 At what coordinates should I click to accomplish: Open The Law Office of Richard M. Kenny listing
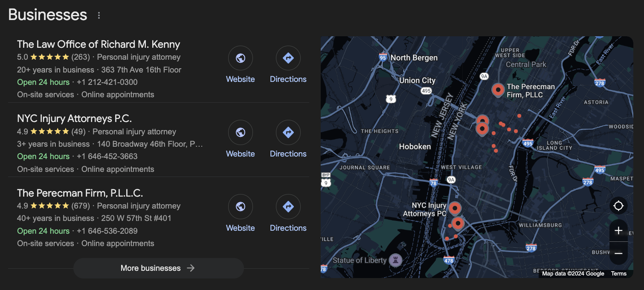tap(99, 44)
